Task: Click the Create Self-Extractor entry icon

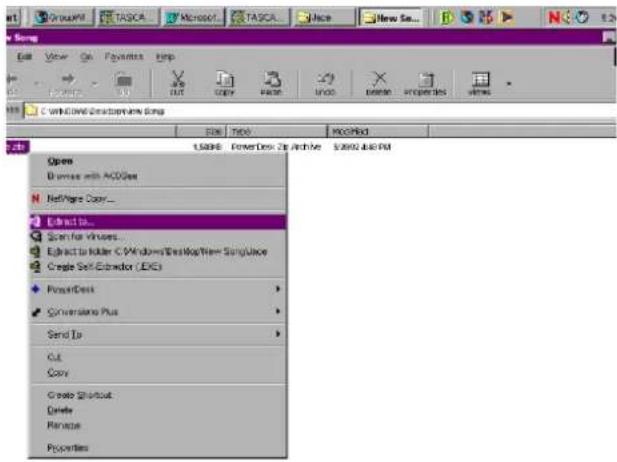Action: coord(36,267)
